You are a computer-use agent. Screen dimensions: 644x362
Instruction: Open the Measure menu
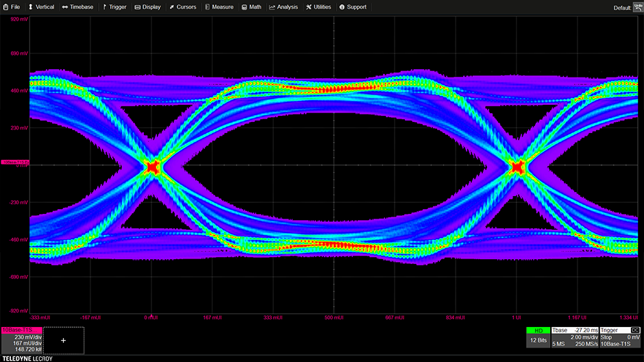[218, 7]
